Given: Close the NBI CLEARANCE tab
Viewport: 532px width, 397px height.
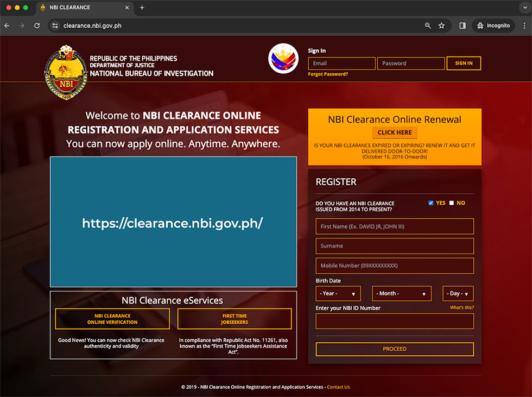Looking at the screenshot, I should point(127,8).
